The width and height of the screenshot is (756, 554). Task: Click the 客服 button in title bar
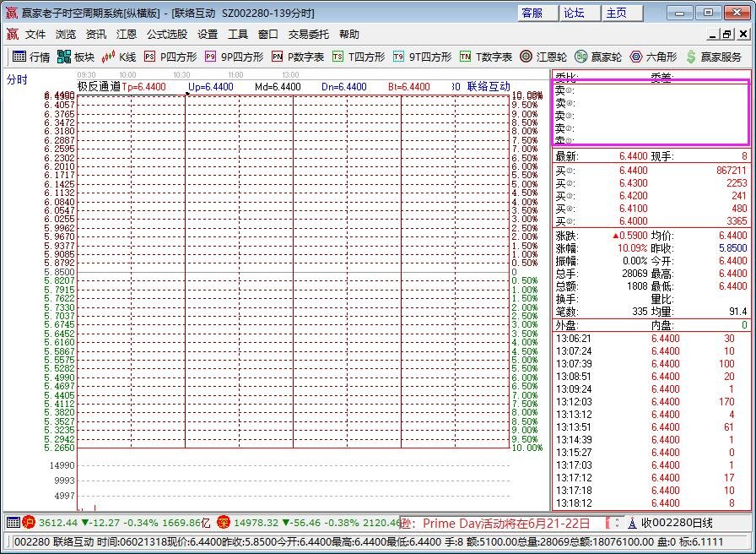pyautogui.click(x=537, y=13)
